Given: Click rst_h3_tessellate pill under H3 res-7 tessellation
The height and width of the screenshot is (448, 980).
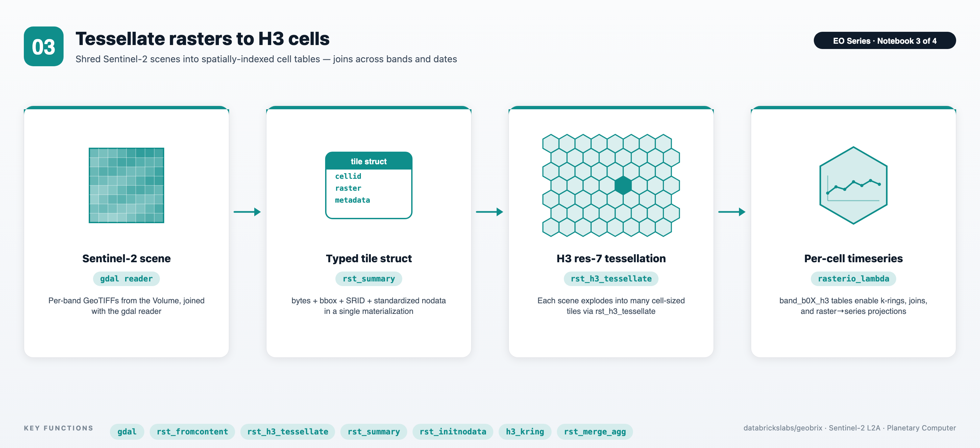Looking at the screenshot, I should coord(611,278).
